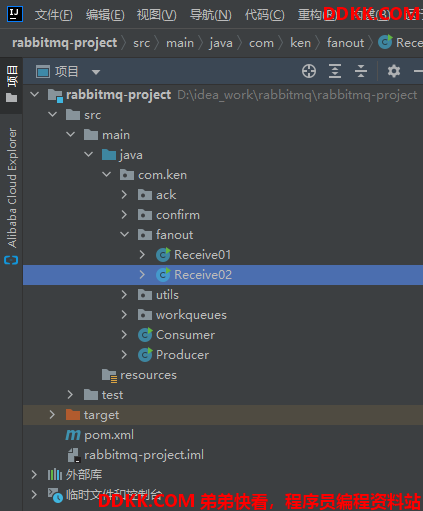This screenshot has height=511, width=423.
Task: Open the Alibaba Cloud Explorer side panel
Action: [12, 196]
